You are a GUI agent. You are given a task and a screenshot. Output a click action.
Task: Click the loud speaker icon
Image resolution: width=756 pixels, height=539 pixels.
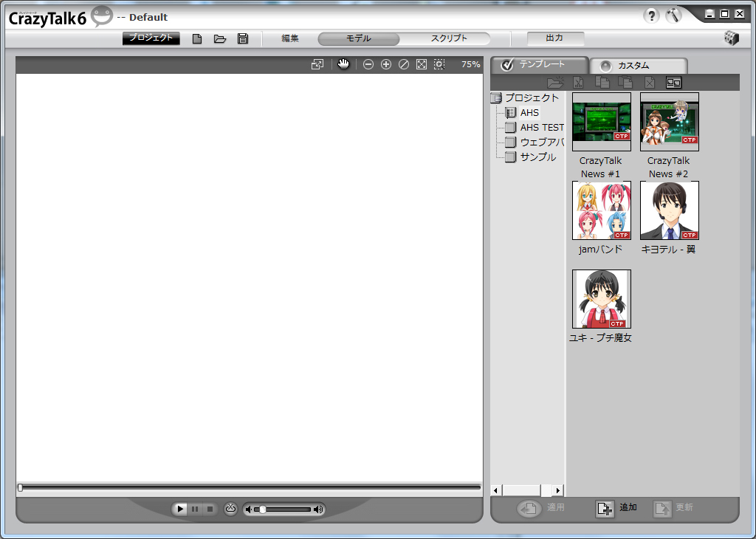pyautogui.click(x=318, y=509)
